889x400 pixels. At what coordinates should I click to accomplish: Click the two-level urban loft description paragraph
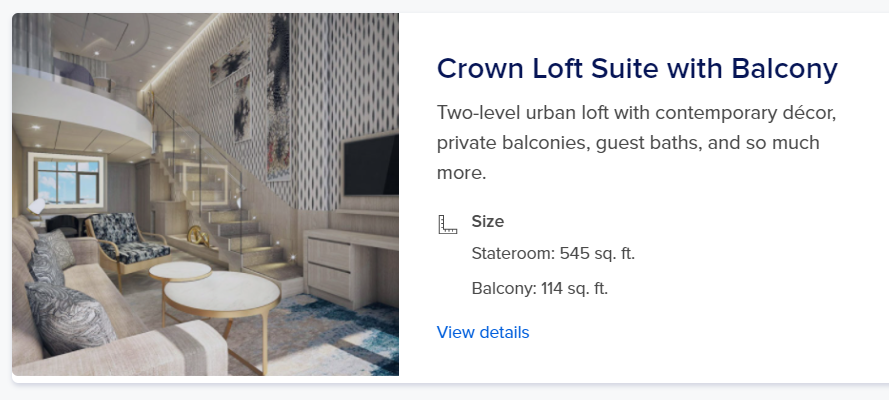[637, 143]
